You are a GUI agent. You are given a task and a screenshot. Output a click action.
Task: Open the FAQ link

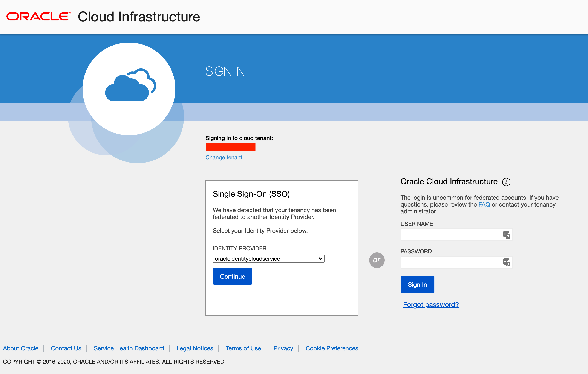484,204
